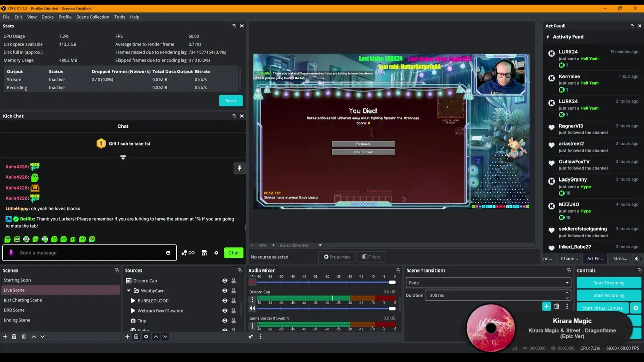644x362 pixels.
Task: Mute the Discord Cap audio speaker
Action: click(x=252, y=308)
